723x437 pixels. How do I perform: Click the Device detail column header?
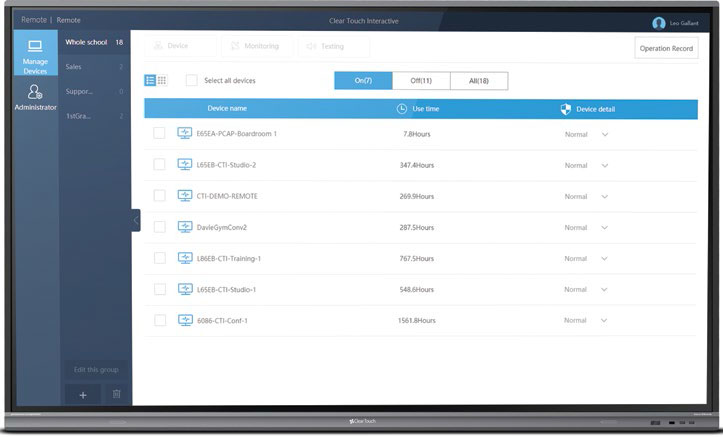(x=595, y=109)
